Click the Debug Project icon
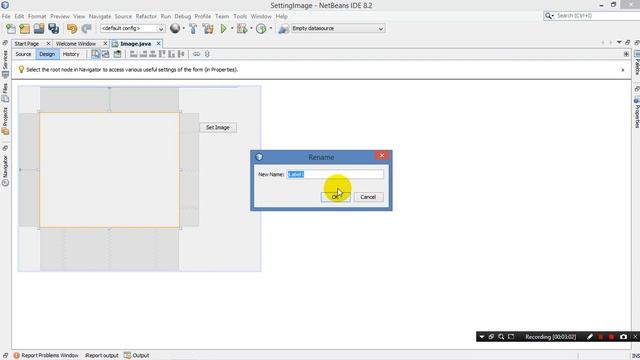 [242, 29]
